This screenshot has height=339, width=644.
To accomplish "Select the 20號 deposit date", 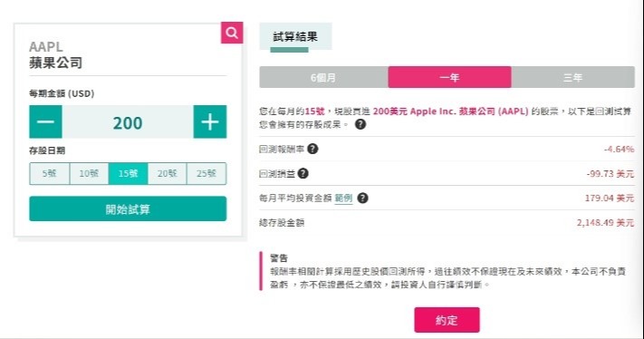I will pyautogui.click(x=168, y=173).
